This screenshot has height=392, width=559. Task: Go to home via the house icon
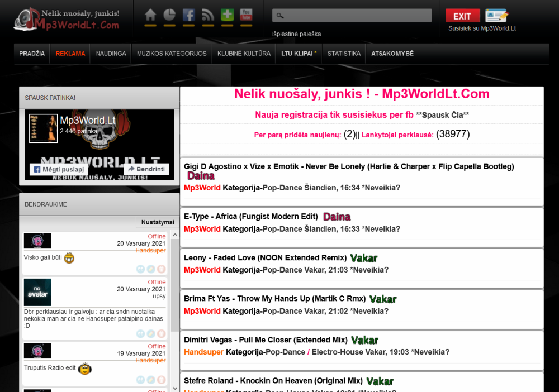[150, 15]
